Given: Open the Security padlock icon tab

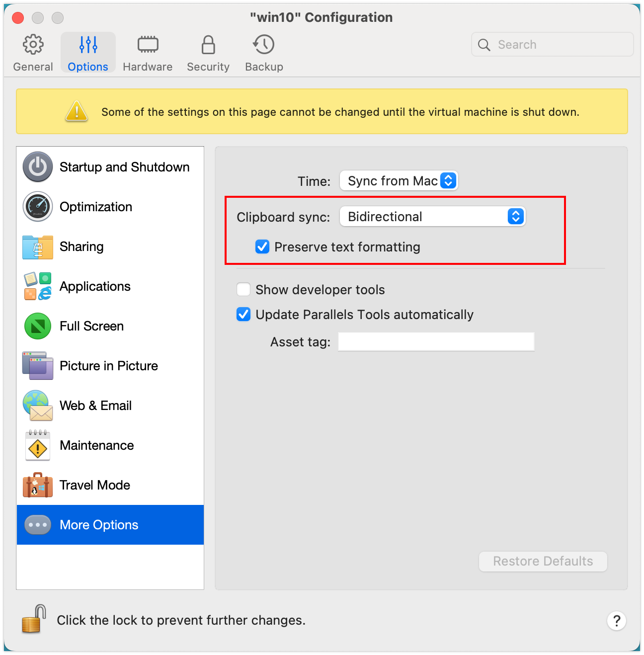Looking at the screenshot, I should [208, 45].
